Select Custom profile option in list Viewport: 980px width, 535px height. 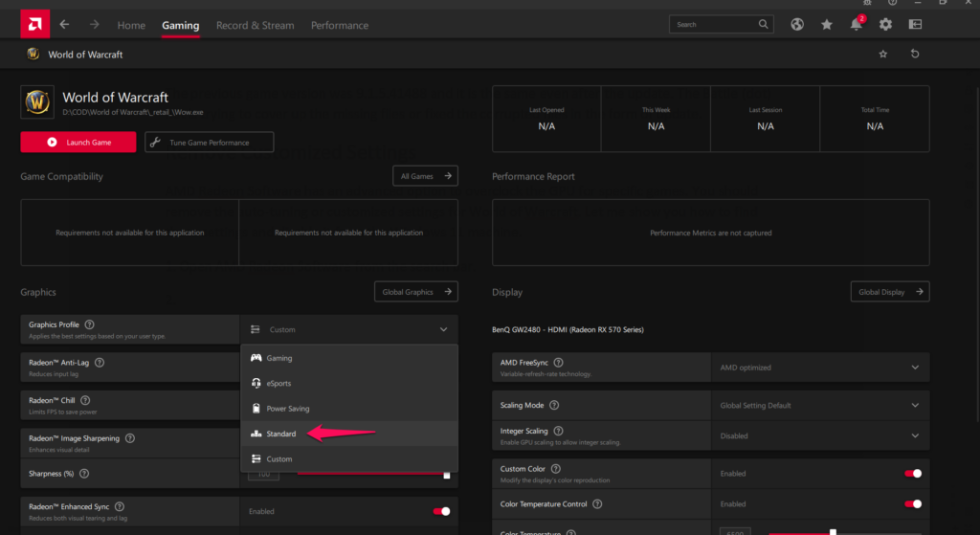click(348, 458)
